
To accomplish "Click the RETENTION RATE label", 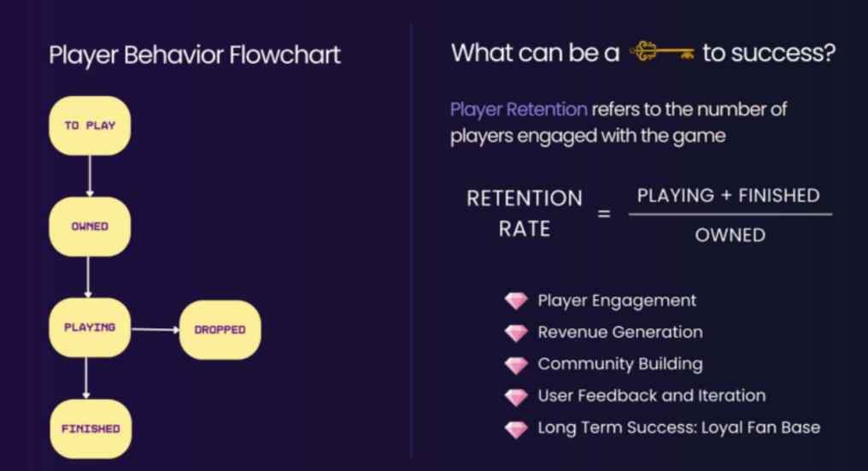I will click(x=525, y=214).
